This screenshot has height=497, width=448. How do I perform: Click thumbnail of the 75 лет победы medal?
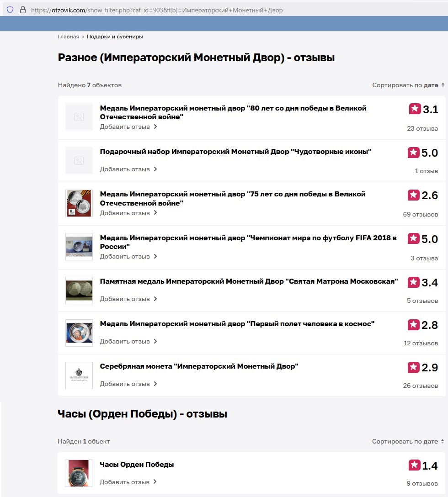click(79, 203)
